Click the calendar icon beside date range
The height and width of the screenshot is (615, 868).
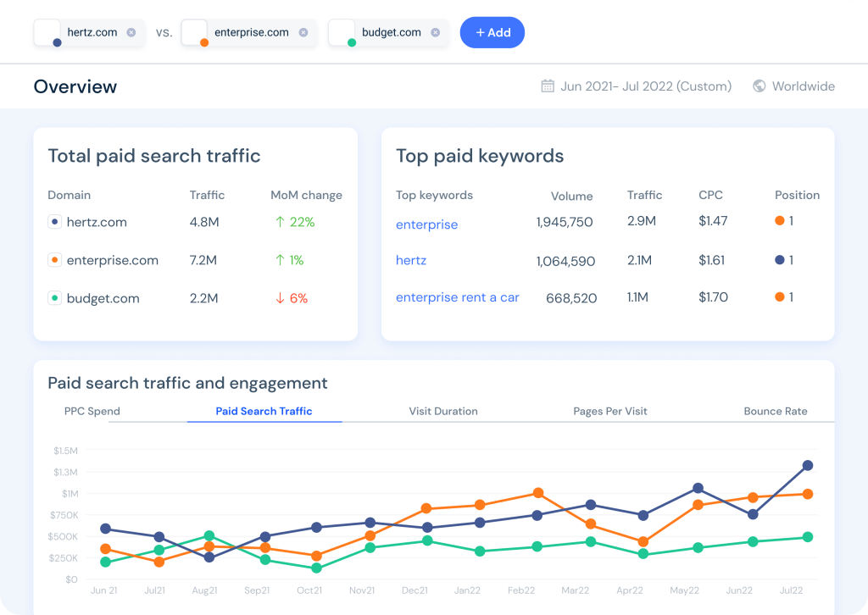pos(548,86)
